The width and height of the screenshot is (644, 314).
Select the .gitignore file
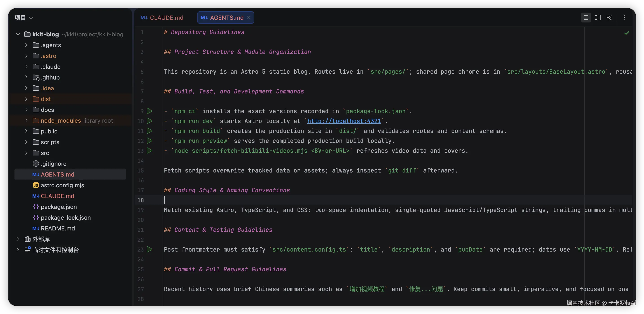tap(70, 164)
